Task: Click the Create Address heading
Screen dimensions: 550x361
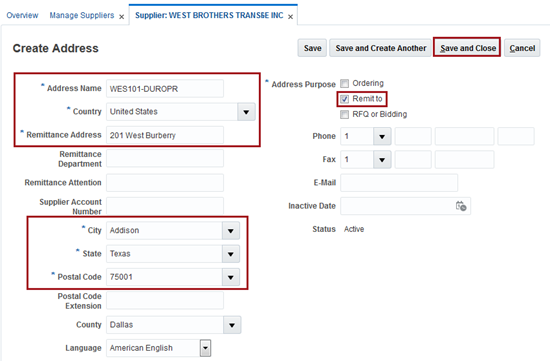Action: pyautogui.click(x=55, y=48)
